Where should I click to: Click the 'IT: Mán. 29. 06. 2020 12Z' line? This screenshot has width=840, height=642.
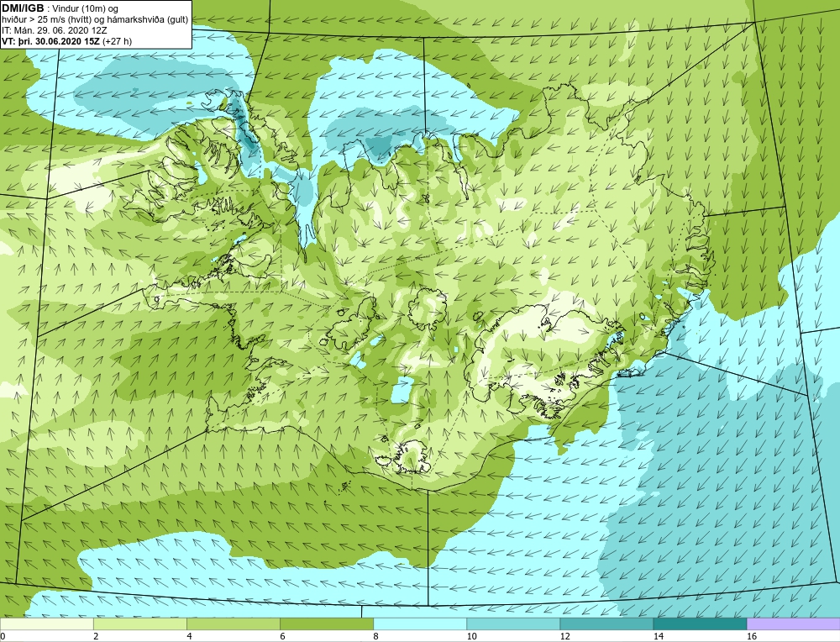coord(54,30)
